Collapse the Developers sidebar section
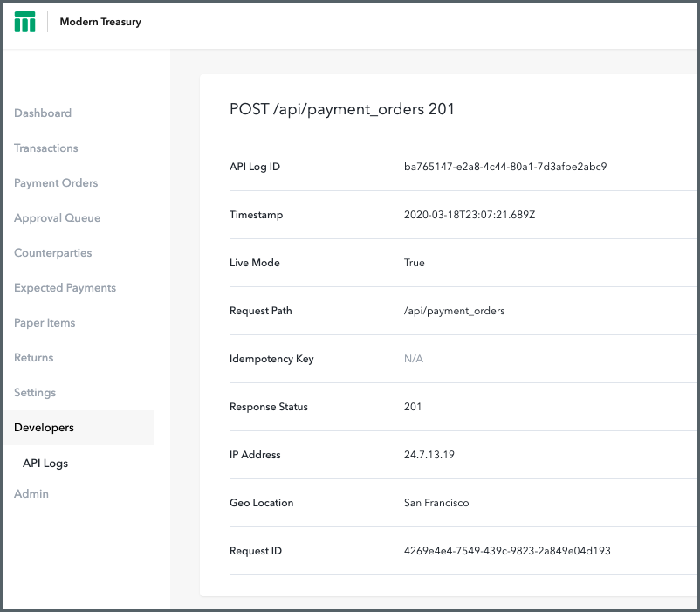The height and width of the screenshot is (612, 700). 44,427
